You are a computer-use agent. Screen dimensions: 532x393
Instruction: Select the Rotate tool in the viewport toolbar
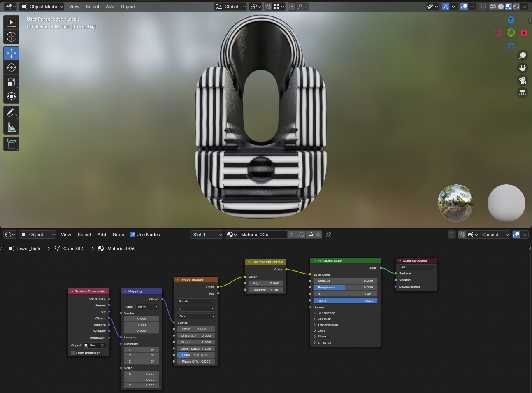[12, 67]
